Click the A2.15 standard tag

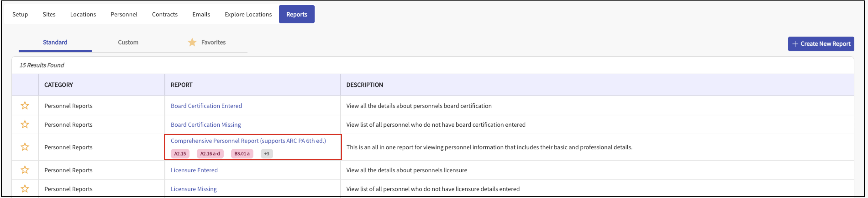coord(180,154)
